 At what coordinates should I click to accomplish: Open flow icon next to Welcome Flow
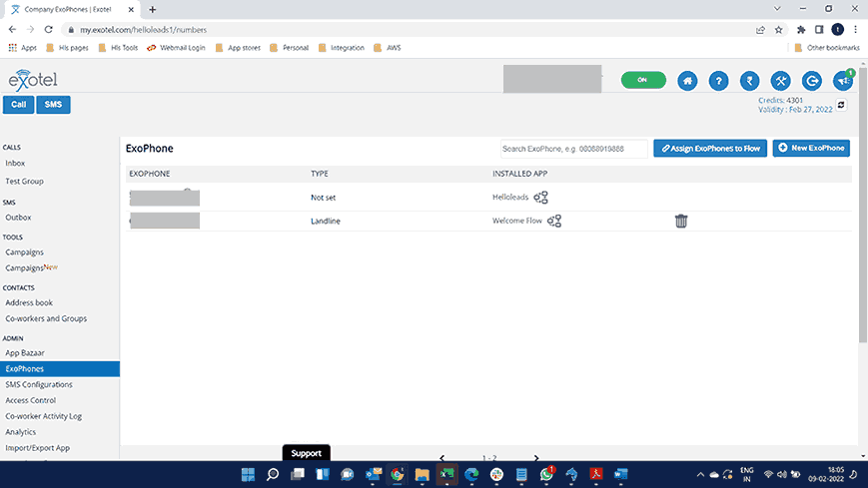tap(554, 222)
